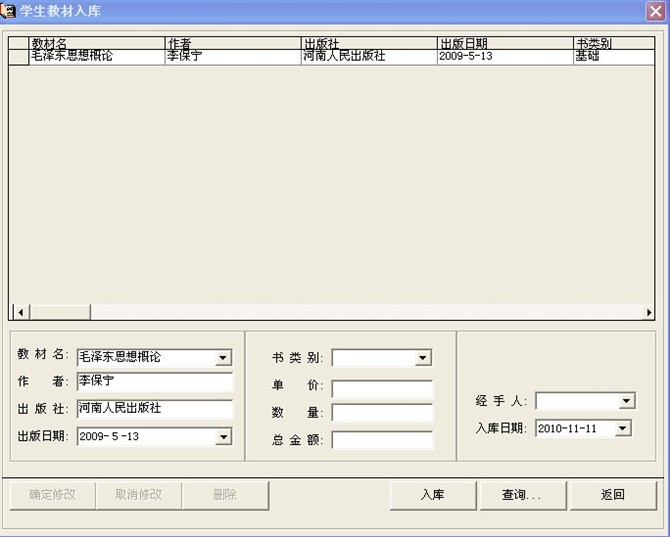This screenshot has height=537, width=670.
Task: Select the 书类别 column header
Action: (x=614, y=43)
